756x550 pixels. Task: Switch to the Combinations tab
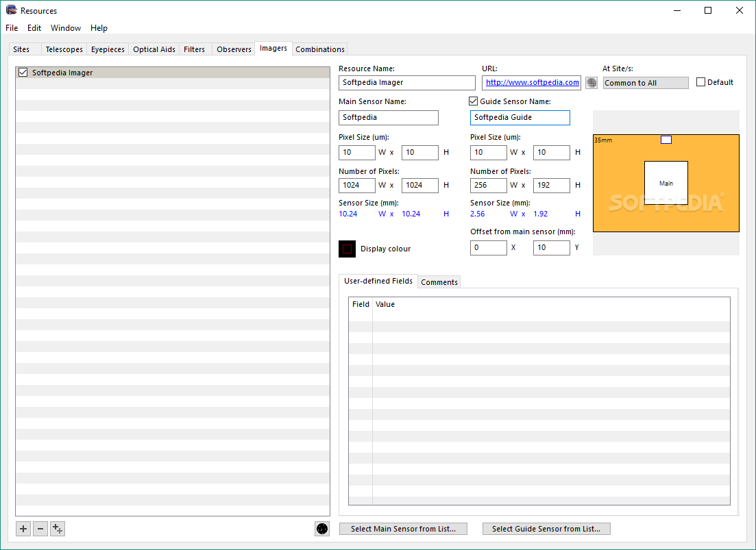point(320,49)
